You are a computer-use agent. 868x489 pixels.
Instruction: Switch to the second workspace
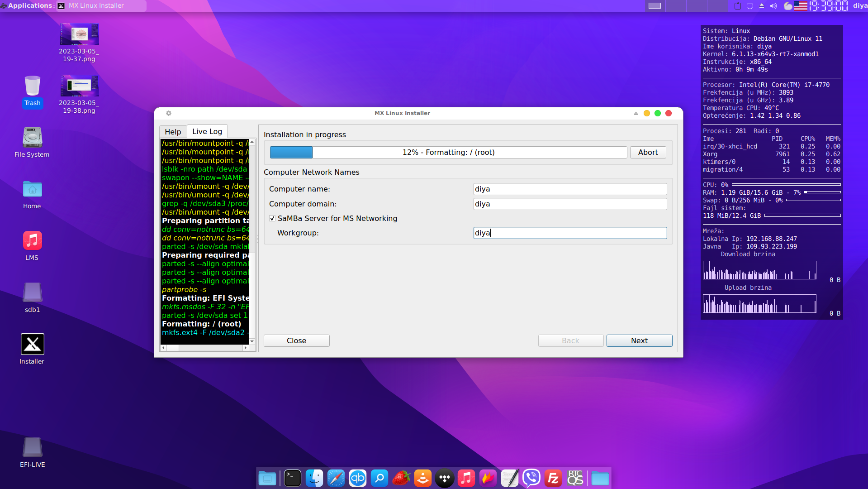(676, 5)
